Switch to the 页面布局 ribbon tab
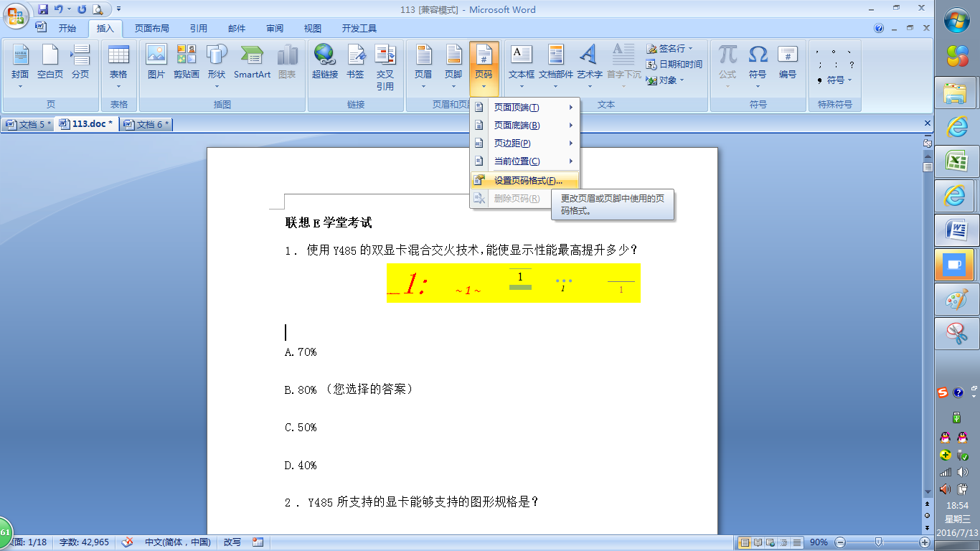The width and height of the screenshot is (980, 551). pyautogui.click(x=152, y=29)
